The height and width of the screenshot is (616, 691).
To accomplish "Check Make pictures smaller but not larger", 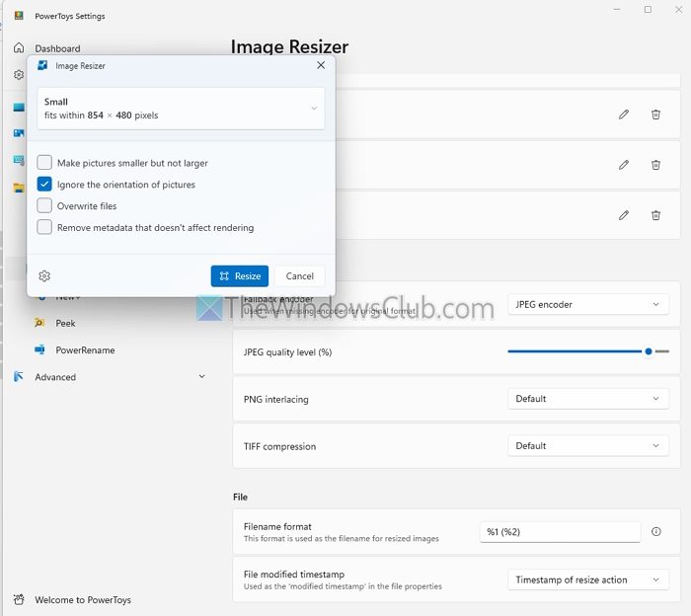I will pyautogui.click(x=44, y=163).
